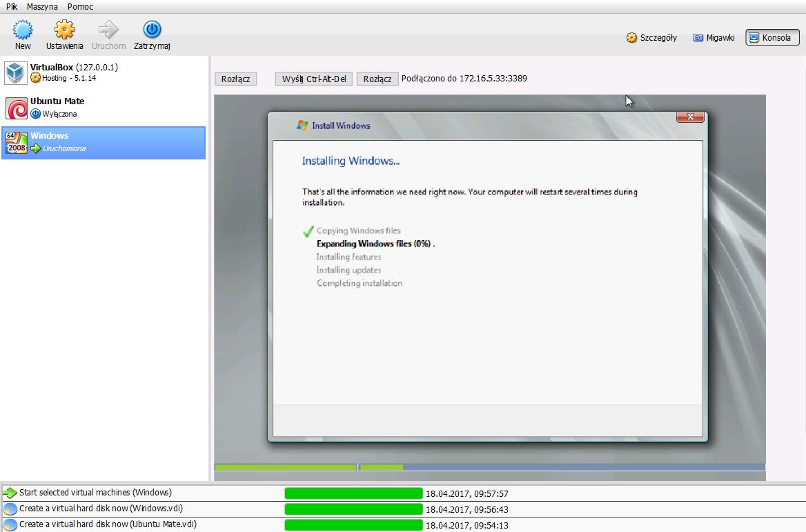
Task: Send Ctrl-Alt-Del to the machine
Action: (313, 79)
